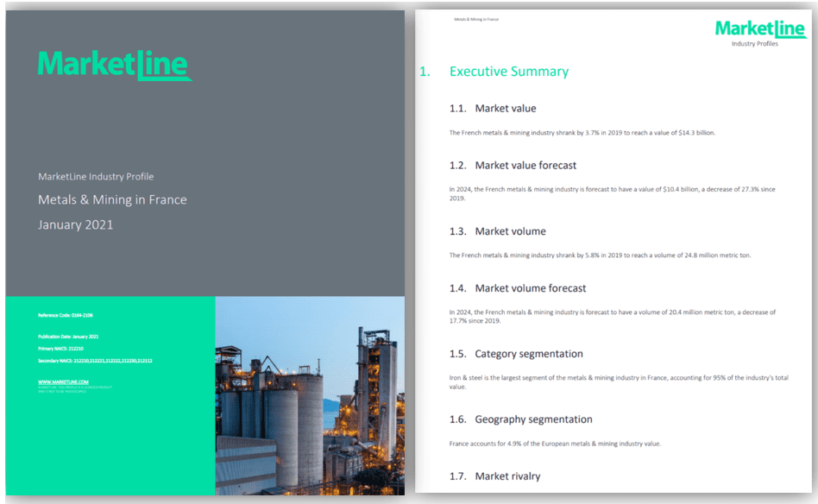
Task: Click the licensed product disclaimer under the website link
Action: click(74, 389)
